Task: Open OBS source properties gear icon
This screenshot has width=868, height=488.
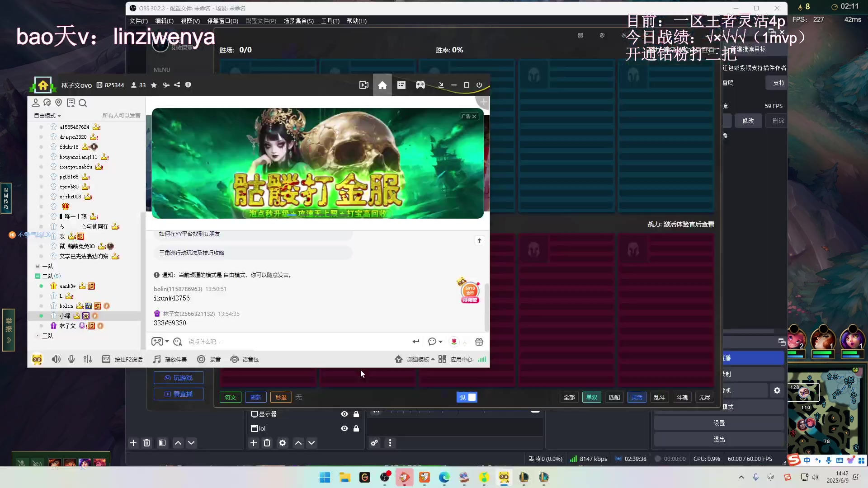Action: pyautogui.click(x=283, y=443)
